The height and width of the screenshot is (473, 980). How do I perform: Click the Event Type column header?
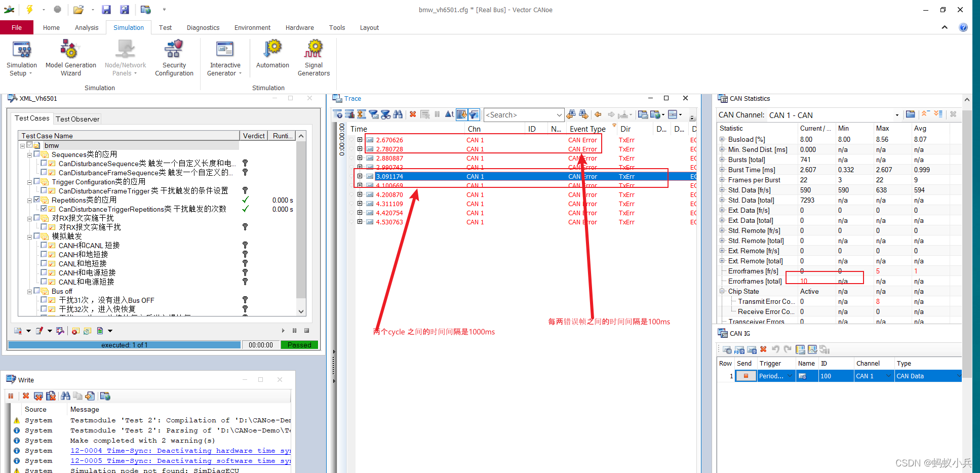tap(587, 129)
